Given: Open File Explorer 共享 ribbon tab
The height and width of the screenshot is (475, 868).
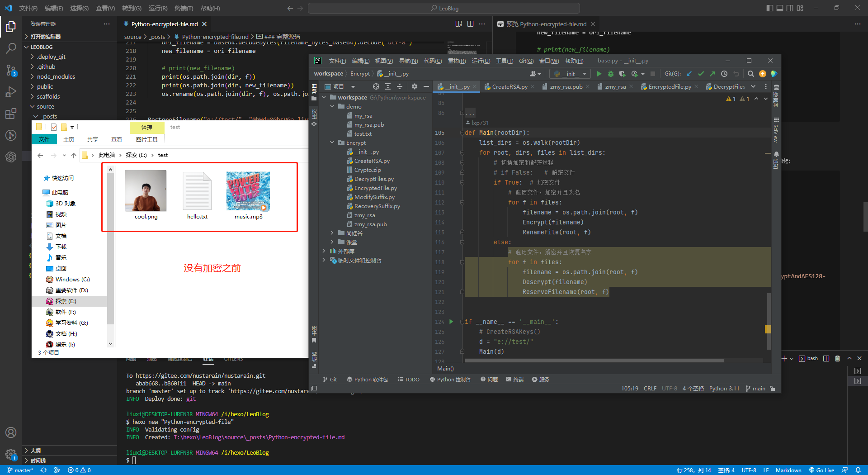Looking at the screenshot, I should pyautogui.click(x=93, y=139).
